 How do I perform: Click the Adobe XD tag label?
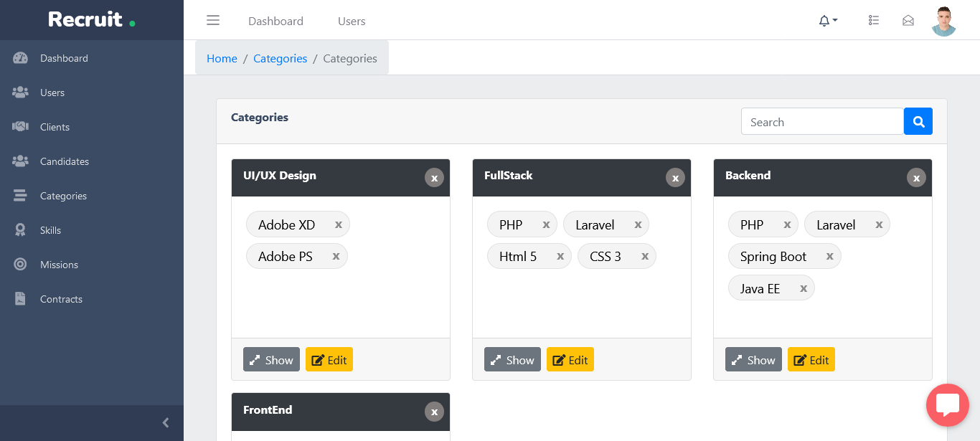[x=287, y=224]
